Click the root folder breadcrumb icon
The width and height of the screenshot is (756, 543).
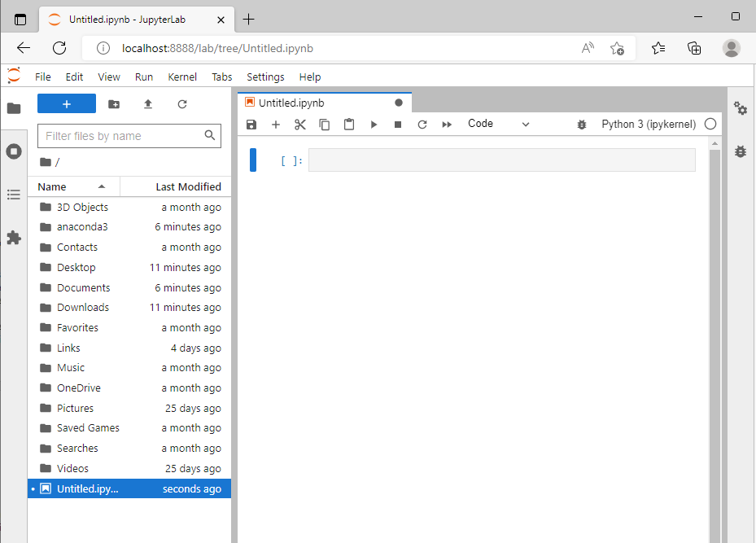coord(46,162)
